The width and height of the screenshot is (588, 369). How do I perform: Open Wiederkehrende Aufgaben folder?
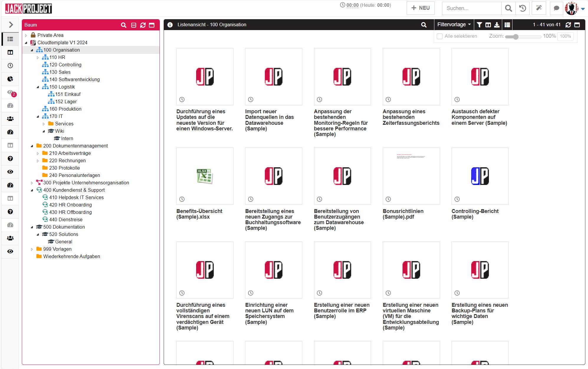71,256
